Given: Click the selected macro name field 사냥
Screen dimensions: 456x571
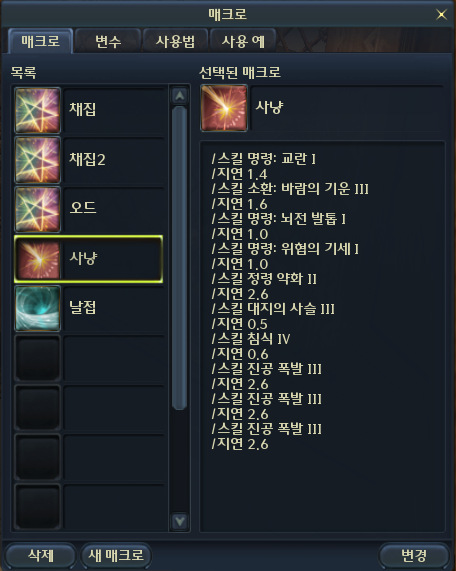Looking at the screenshot, I should 347,108.
